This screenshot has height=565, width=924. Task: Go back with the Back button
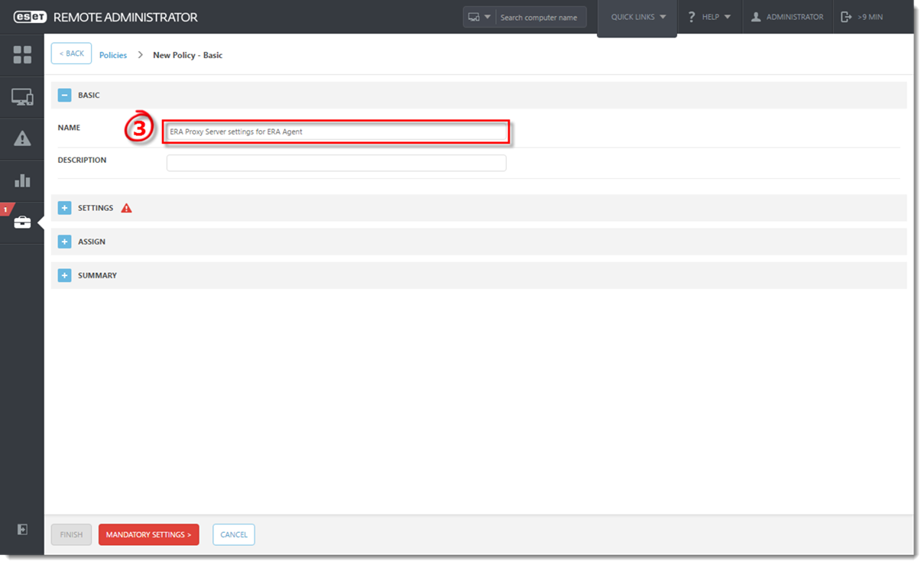pyautogui.click(x=71, y=54)
